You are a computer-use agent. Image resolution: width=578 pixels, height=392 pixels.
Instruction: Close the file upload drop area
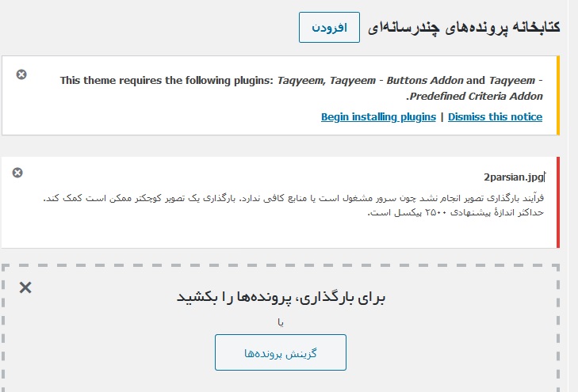tap(25, 287)
